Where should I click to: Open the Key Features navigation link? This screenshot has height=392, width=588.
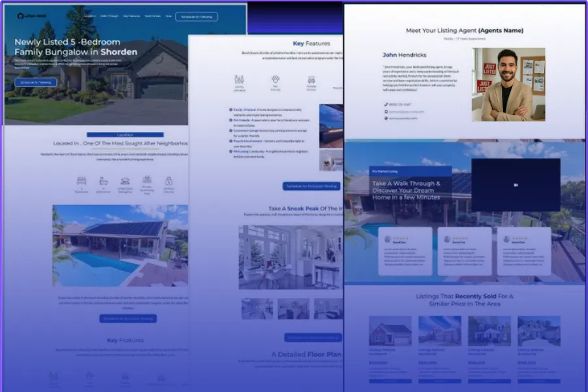click(x=131, y=16)
